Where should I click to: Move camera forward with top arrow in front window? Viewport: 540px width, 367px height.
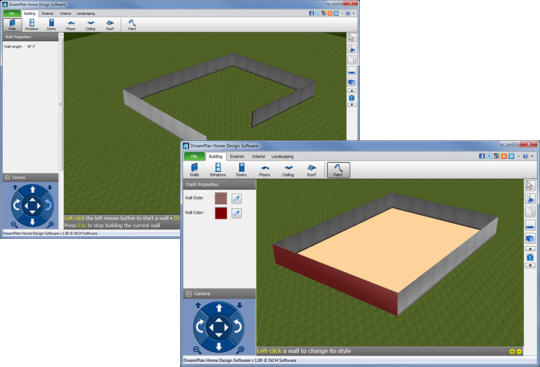(219, 308)
